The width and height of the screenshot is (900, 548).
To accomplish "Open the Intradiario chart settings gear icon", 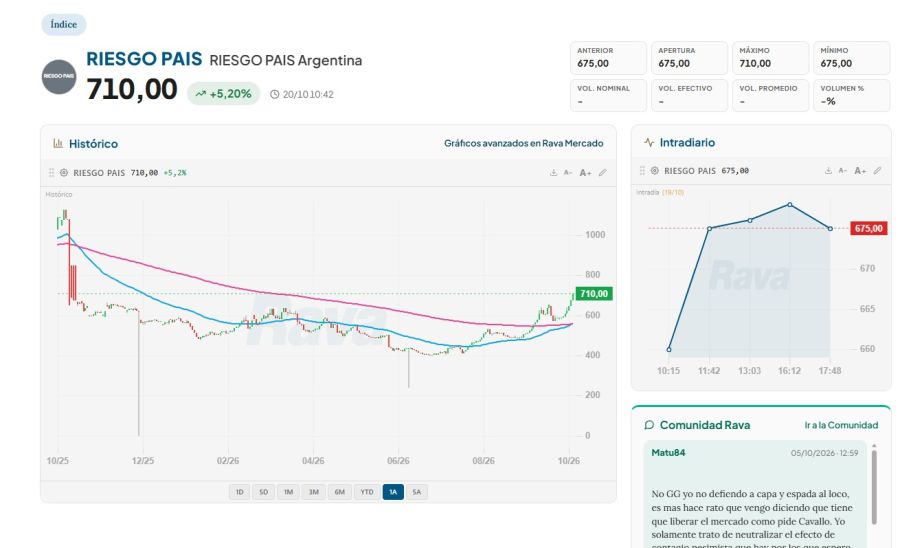I will pyautogui.click(x=654, y=170).
